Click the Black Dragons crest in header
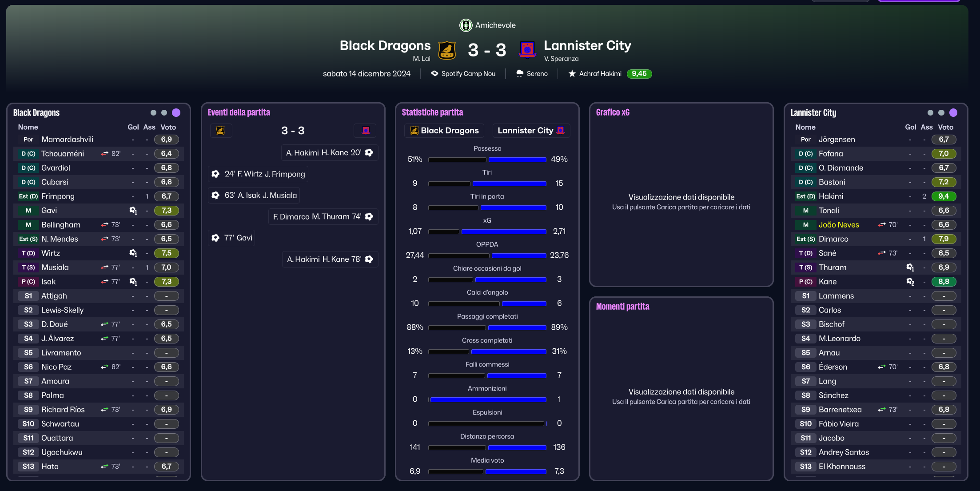This screenshot has height=491, width=980. 447,50
